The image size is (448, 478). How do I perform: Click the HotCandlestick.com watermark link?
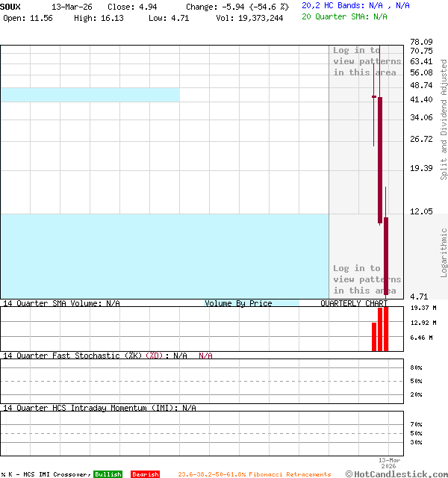[x=396, y=474]
